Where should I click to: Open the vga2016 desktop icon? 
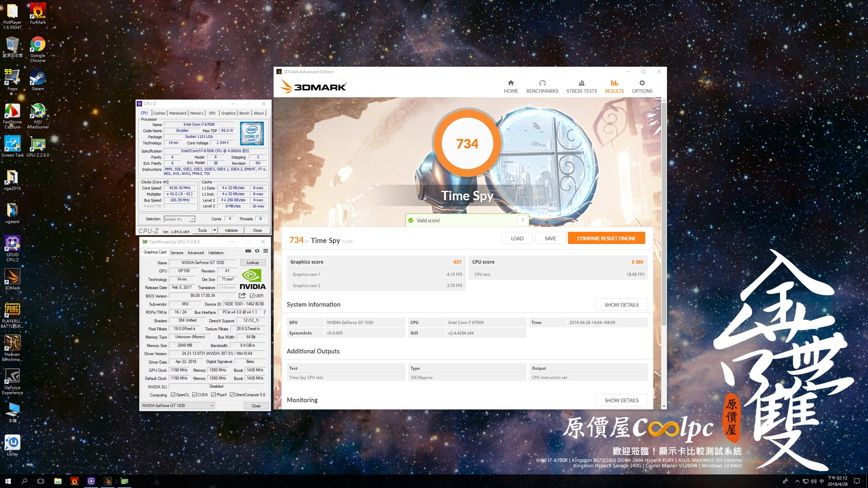[12, 180]
